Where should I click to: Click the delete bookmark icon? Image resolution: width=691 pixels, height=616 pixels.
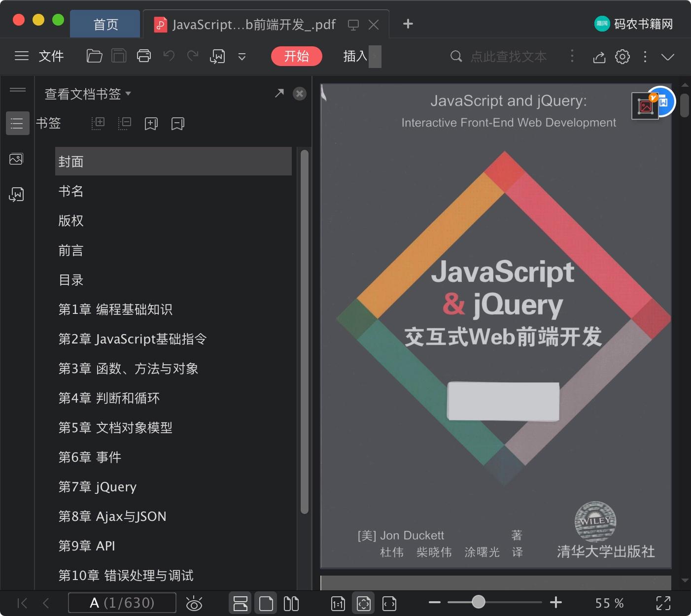tap(178, 124)
